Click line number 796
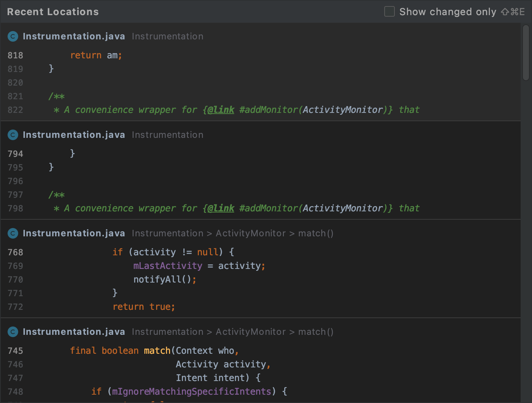Screen dimensions: 532x403 [15, 181]
